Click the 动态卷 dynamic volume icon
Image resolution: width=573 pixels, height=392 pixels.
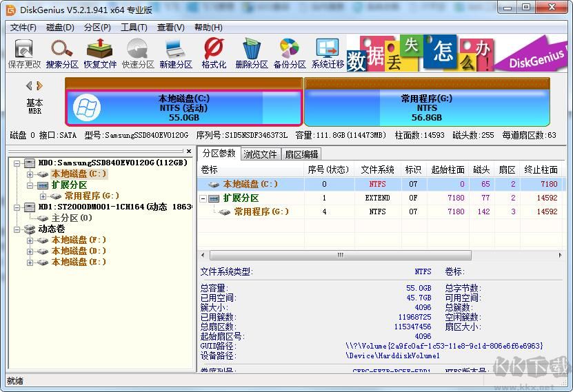tap(29, 229)
